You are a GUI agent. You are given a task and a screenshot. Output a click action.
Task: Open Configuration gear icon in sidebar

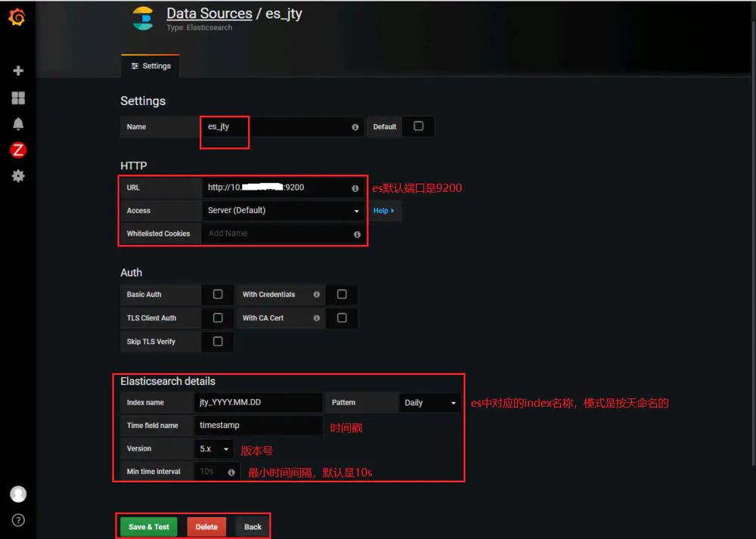coord(18,176)
